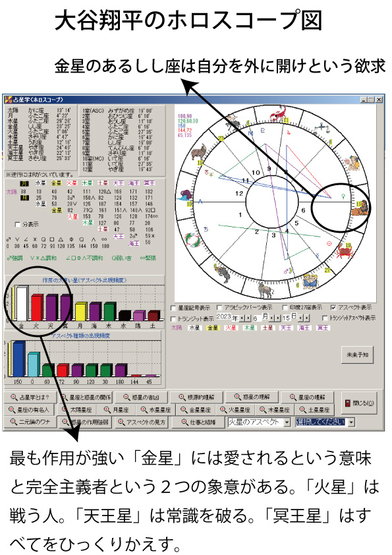Click the Taurus bull zodiac icon
The image size is (392, 555).
(x=265, y=289)
